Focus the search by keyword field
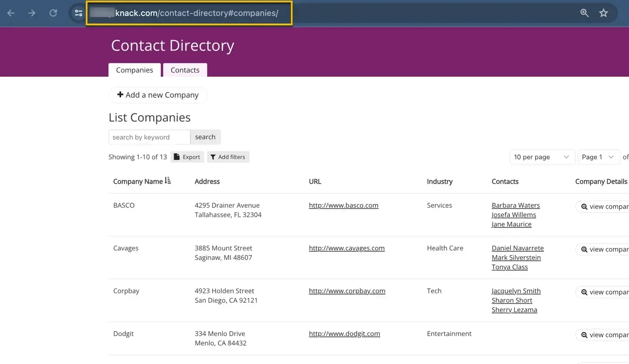The height and width of the screenshot is (364, 629). point(149,137)
